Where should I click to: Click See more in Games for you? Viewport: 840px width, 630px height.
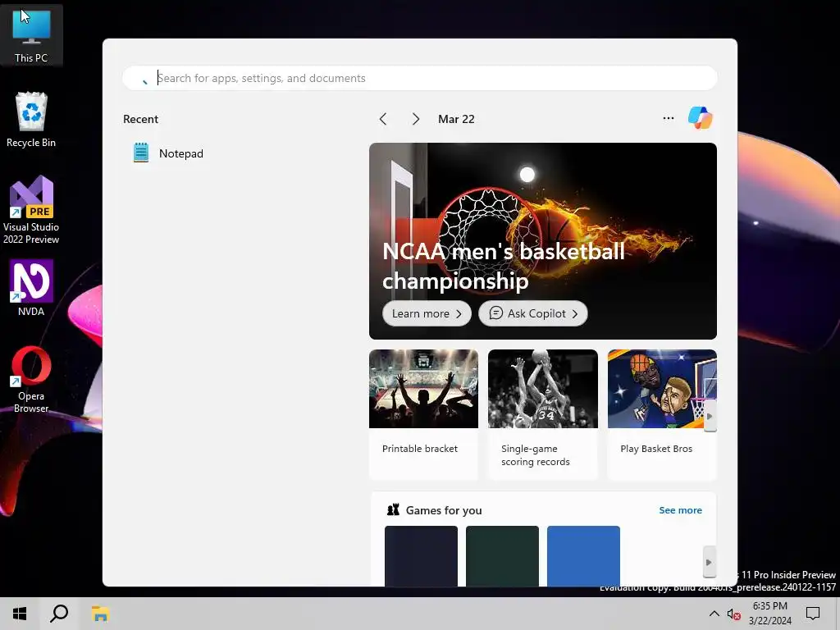click(x=680, y=510)
